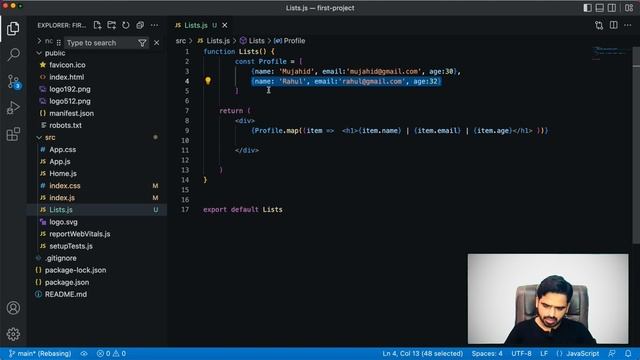Click errors and warnings count in status bar
The width and height of the screenshot is (640, 360).
click(111, 353)
